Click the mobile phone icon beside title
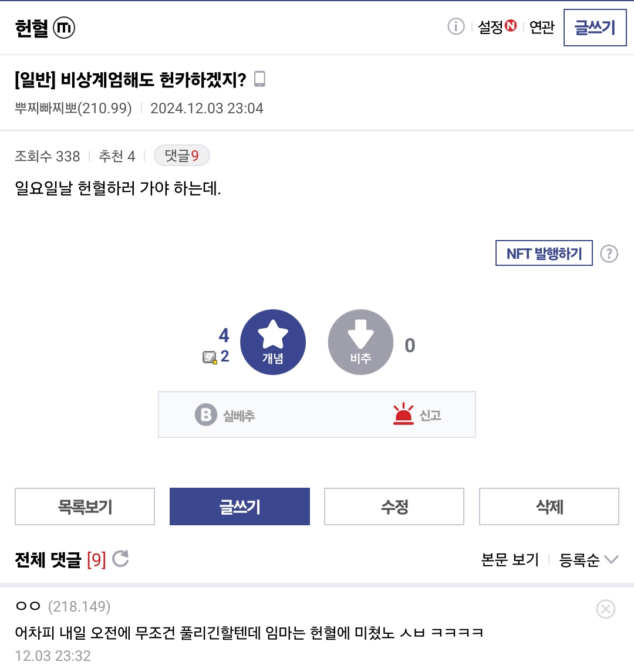Image resolution: width=634 pixels, height=672 pixels. pyautogui.click(x=259, y=79)
